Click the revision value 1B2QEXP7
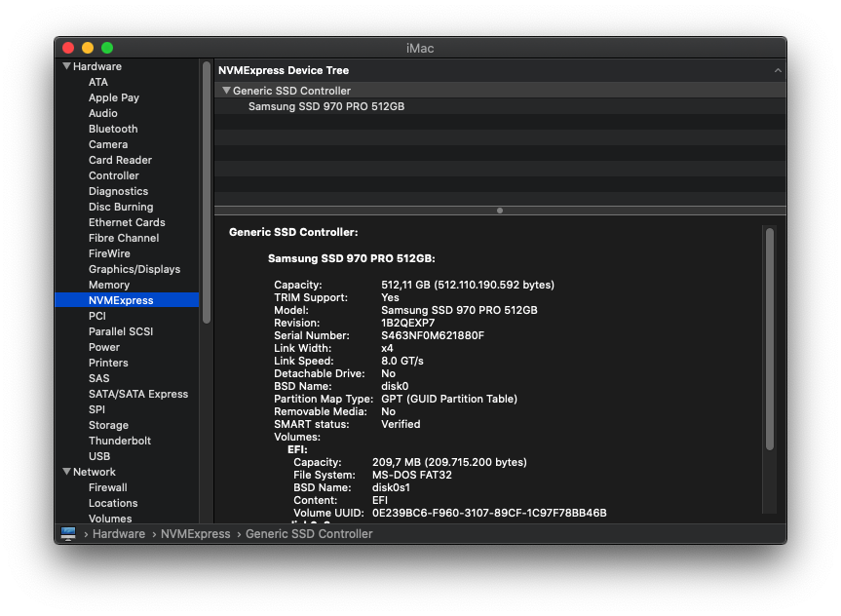This screenshot has height=616, width=841. 407,323
